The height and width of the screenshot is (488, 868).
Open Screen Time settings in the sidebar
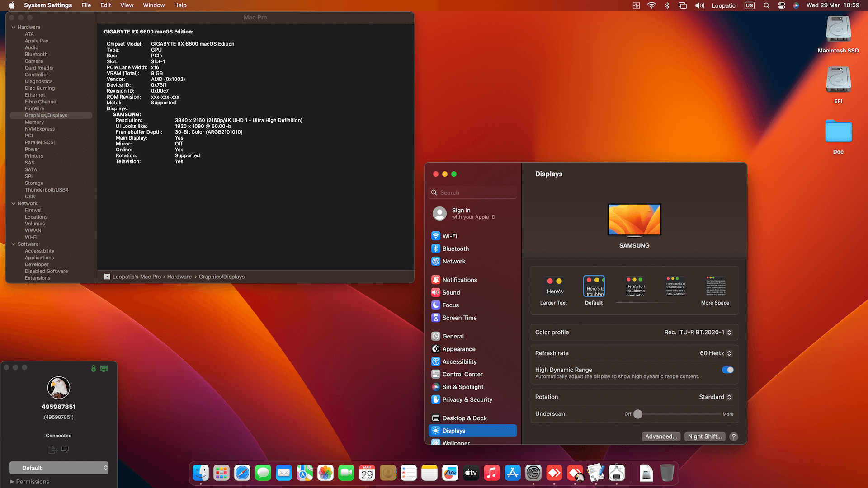[459, 318]
